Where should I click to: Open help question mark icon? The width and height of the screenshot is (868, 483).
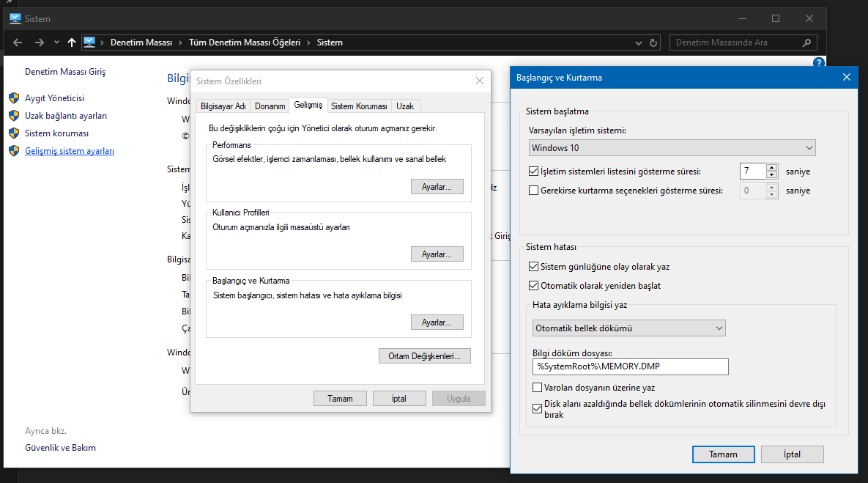point(819,62)
